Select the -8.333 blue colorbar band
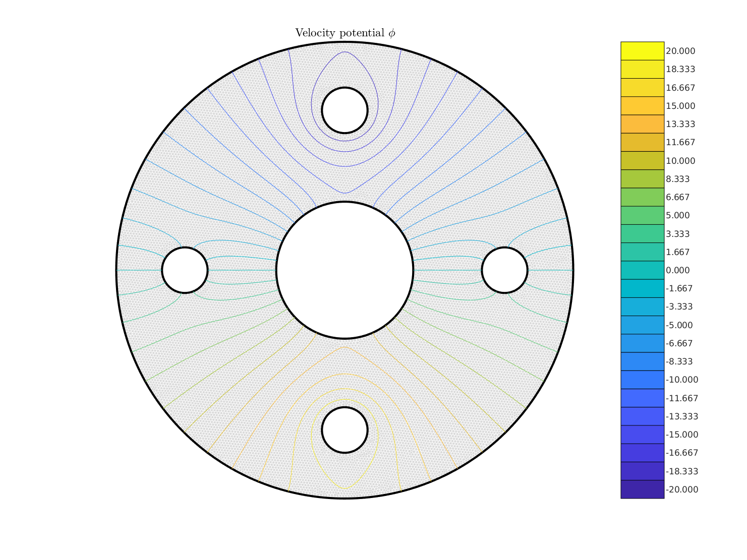Viewport: 747px width, 560px height. [642, 361]
